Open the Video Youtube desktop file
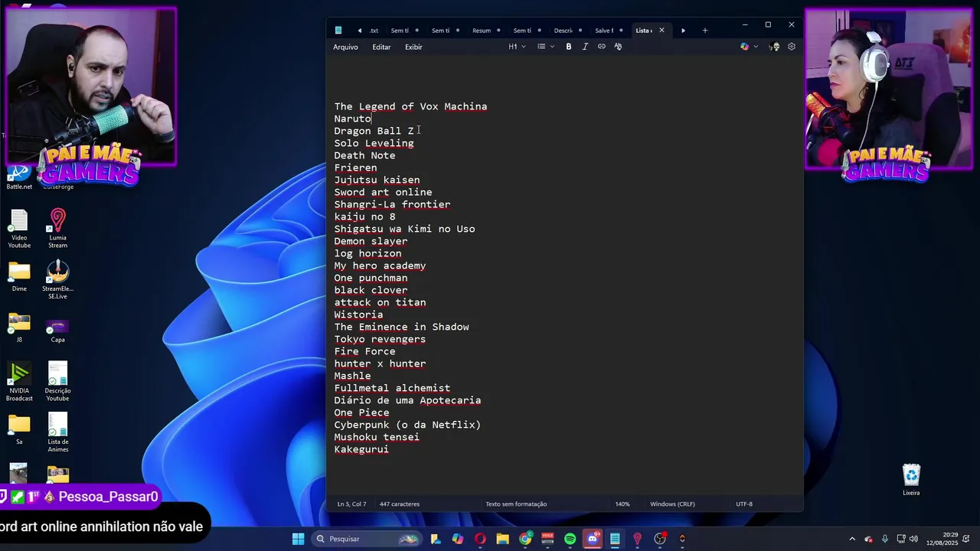 [x=19, y=229]
